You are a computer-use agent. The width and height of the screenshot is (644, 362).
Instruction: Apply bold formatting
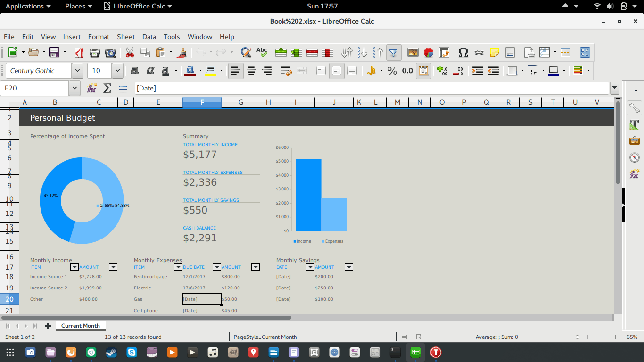pos(135,71)
